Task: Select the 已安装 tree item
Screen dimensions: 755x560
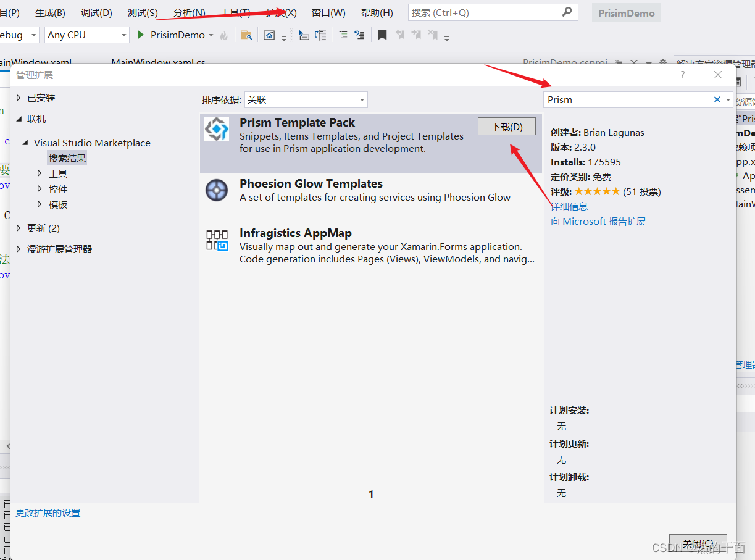Action: pos(41,98)
